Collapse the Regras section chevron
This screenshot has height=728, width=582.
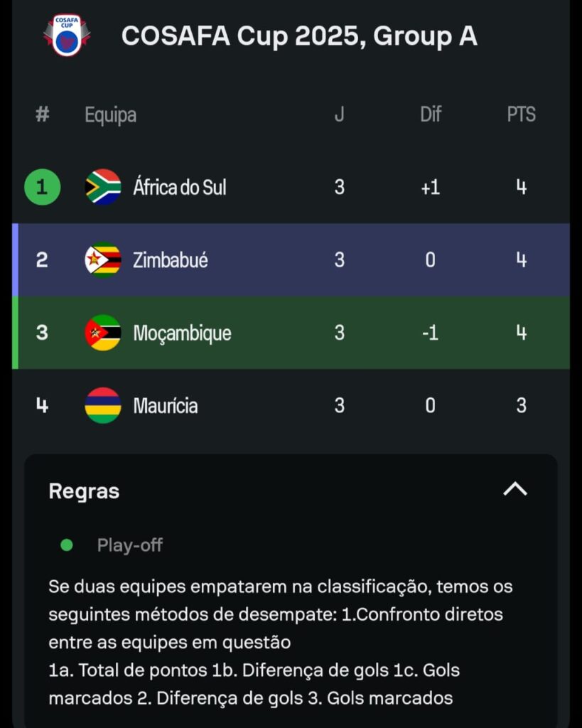pyautogui.click(x=516, y=489)
